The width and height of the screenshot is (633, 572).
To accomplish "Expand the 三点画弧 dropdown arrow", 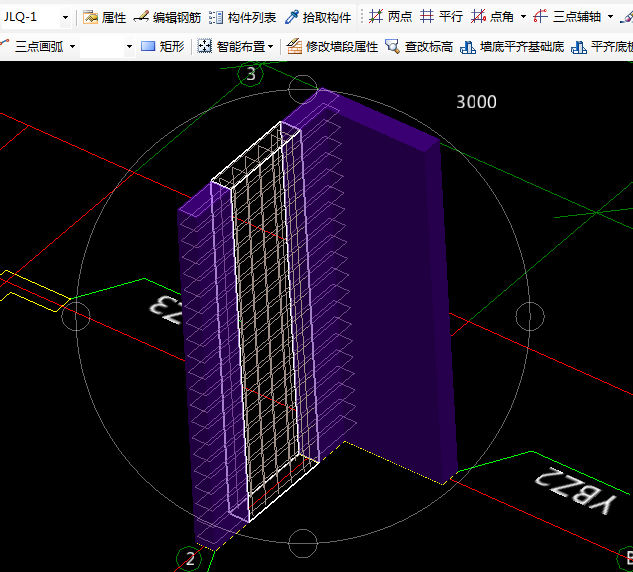I will [72, 46].
